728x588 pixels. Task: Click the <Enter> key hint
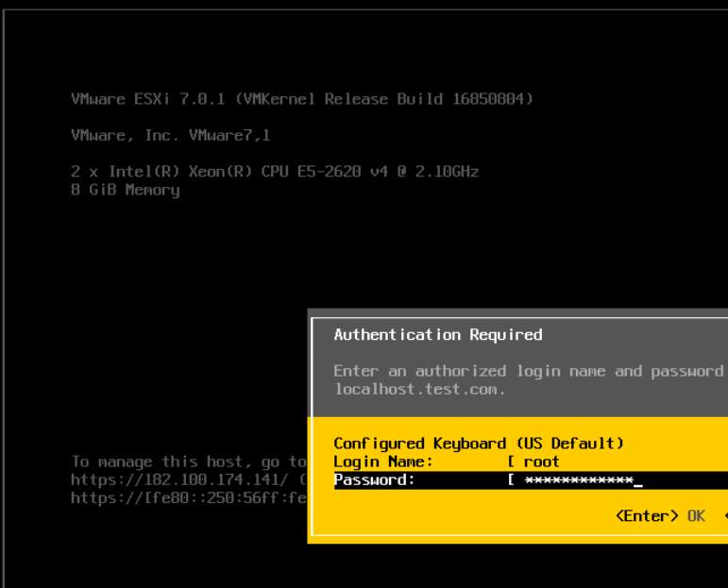[x=647, y=515]
